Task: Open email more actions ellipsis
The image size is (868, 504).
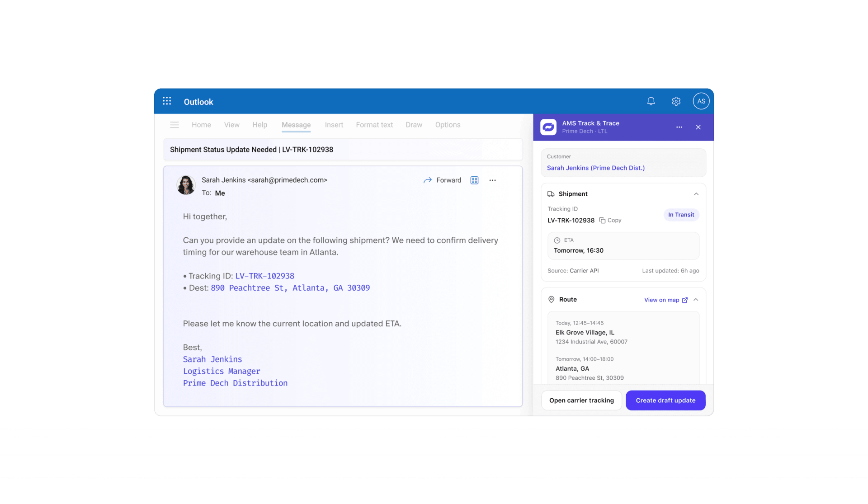Action: pyautogui.click(x=492, y=180)
